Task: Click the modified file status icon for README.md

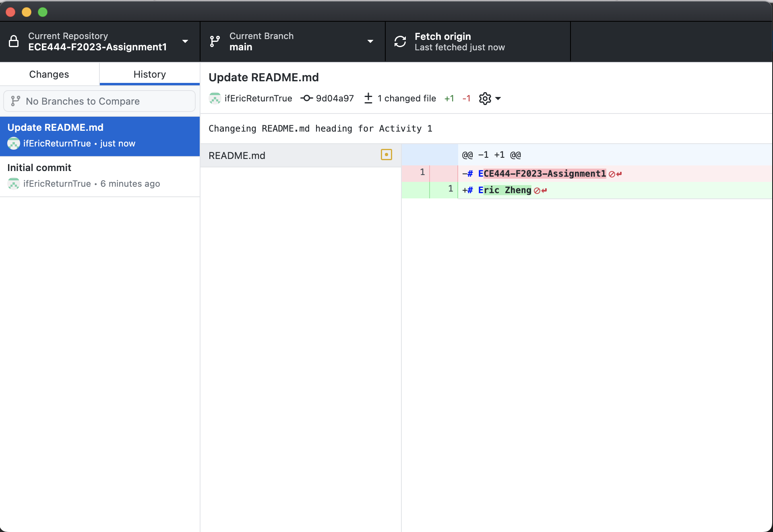Action: tap(386, 155)
